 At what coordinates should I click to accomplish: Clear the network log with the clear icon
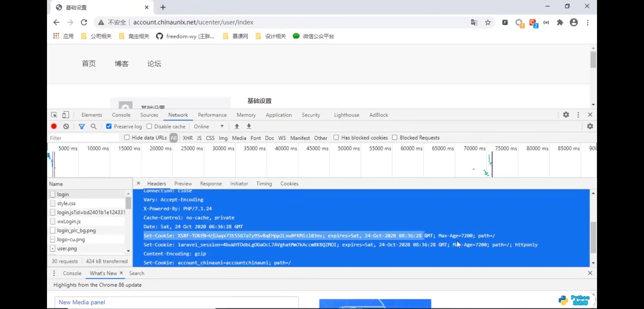(66, 126)
